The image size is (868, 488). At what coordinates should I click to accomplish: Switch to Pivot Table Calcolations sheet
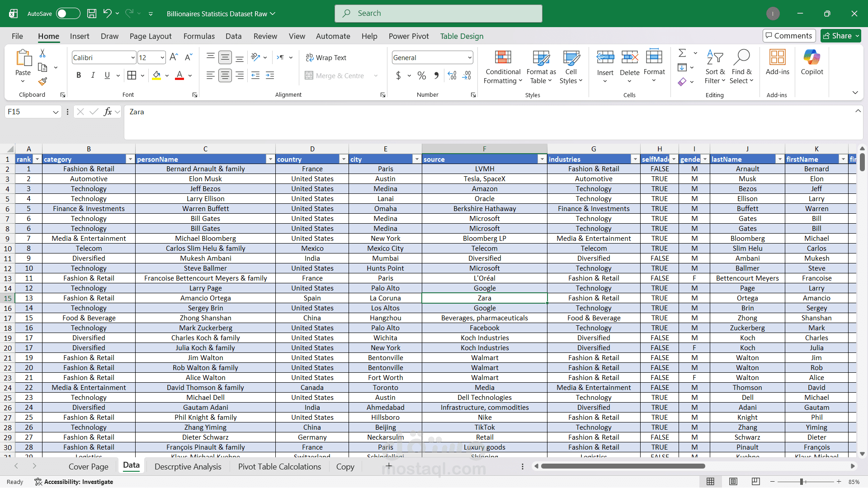click(x=279, y=467)
